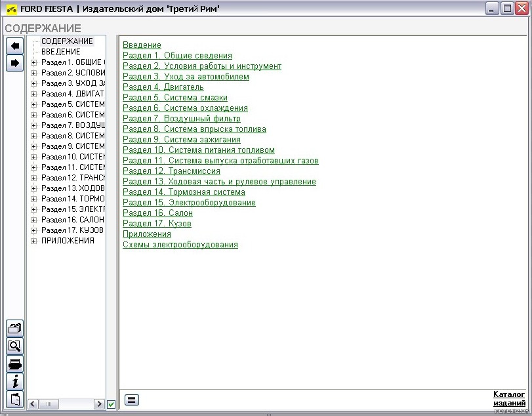Screen dimensions: 532x416
Task: Expand the Раздел 5 tree node
Action: (x=33, y=104)
